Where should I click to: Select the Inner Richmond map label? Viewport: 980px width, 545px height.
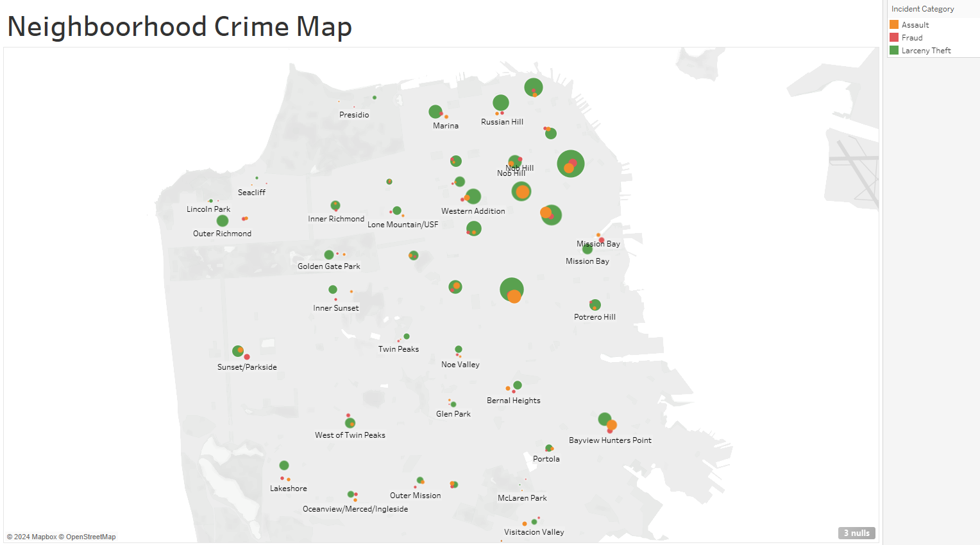[336, 219]
